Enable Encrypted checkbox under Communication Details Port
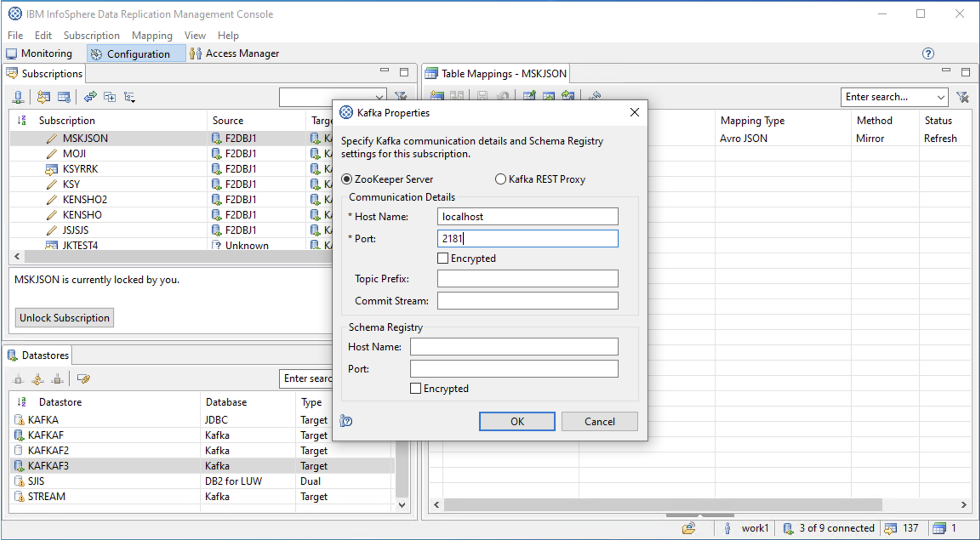Viewport: 980px width, 540px height. [442, 258]
